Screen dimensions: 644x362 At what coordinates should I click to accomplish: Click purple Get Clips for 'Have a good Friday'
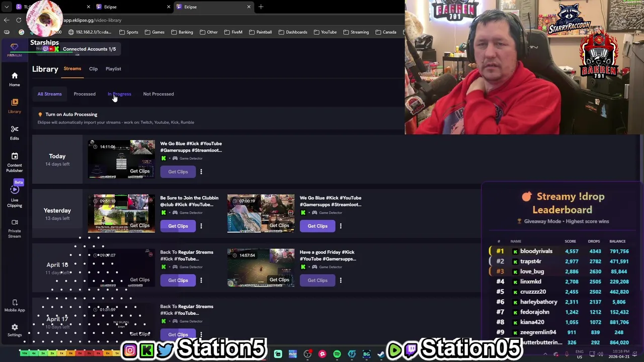317,281
